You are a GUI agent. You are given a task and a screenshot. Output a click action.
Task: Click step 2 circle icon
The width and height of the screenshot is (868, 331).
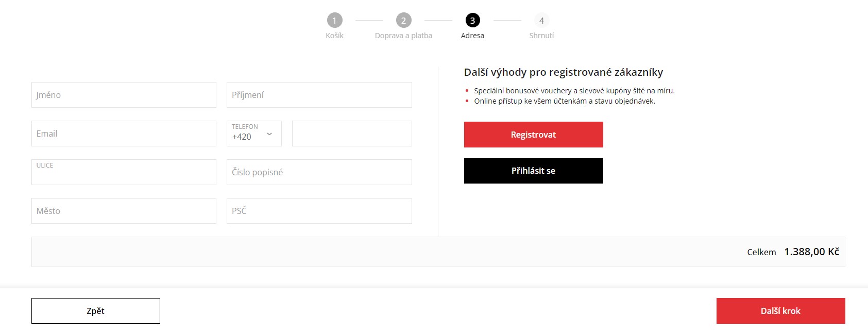click(403, 21)
